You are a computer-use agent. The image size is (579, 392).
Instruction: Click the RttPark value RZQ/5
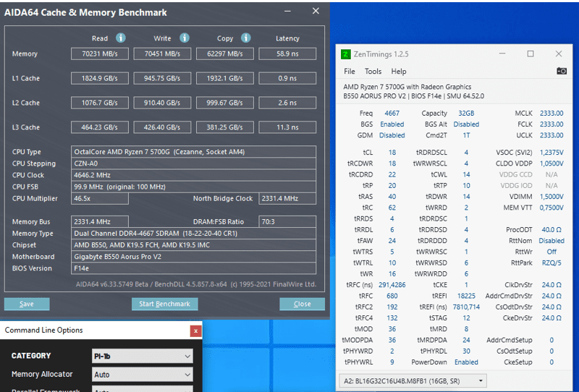(x=551, y=263)
